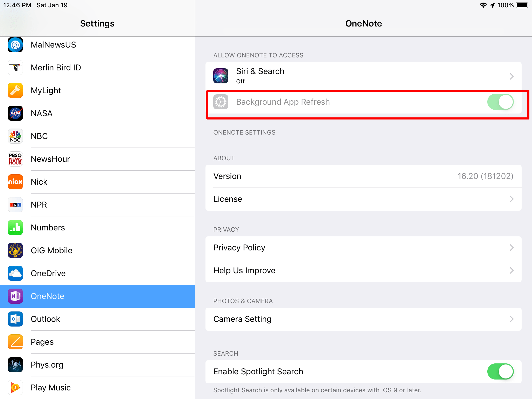Expand the License details
532x399 pixels.
(364, 199)
